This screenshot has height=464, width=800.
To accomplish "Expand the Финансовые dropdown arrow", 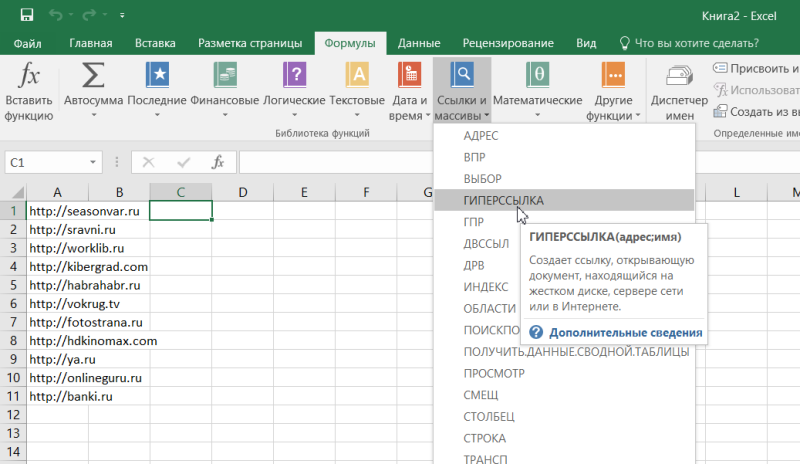I will pyautogui.click(x=225, y=115).
